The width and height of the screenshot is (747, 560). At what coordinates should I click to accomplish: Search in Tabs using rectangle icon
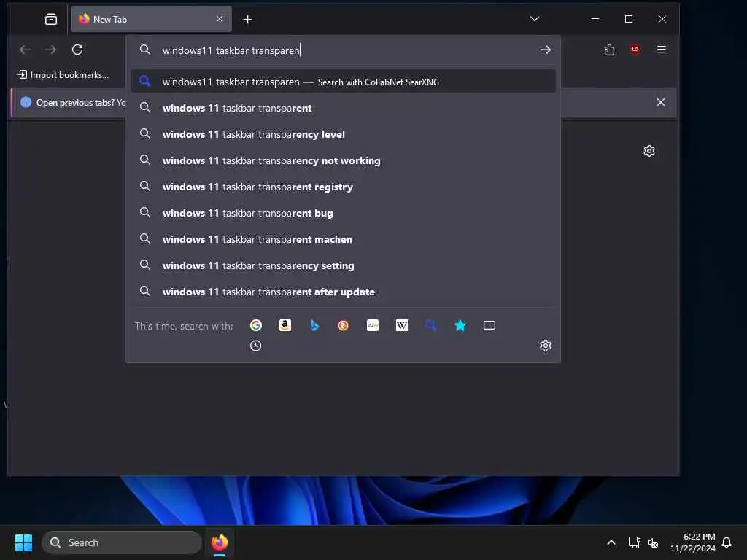[x=489, y=325]
